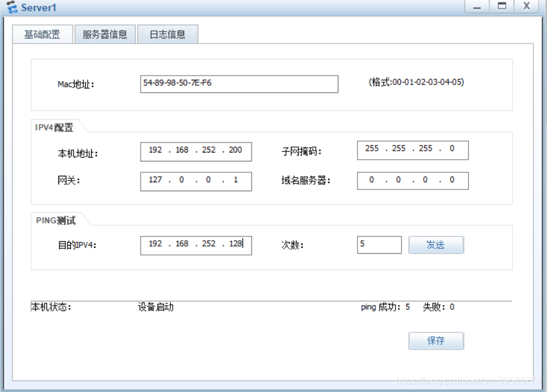Open the 服务器信息 tab

(x=105, y=35)
